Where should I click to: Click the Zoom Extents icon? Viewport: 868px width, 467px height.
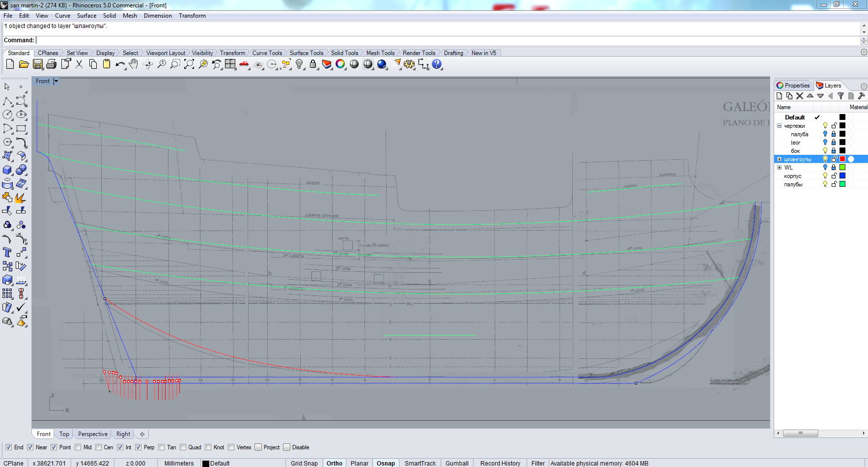tap(189, 64)
